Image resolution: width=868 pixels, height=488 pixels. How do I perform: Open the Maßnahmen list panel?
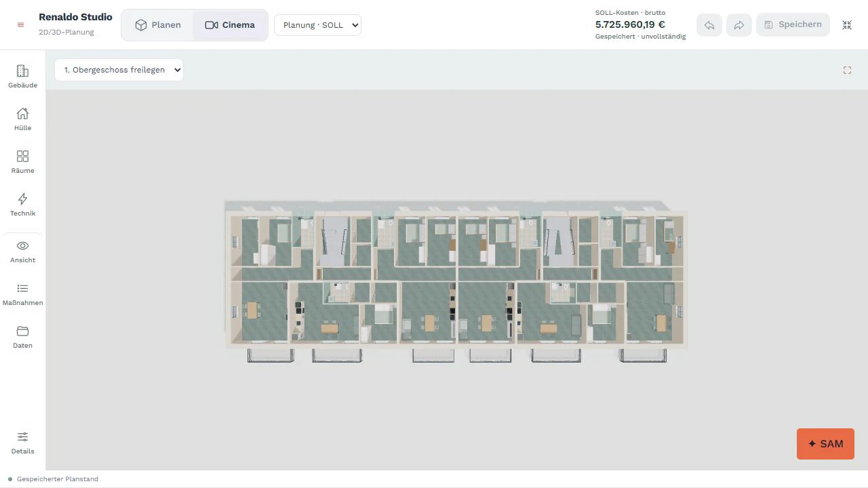[x=22, y=294]
